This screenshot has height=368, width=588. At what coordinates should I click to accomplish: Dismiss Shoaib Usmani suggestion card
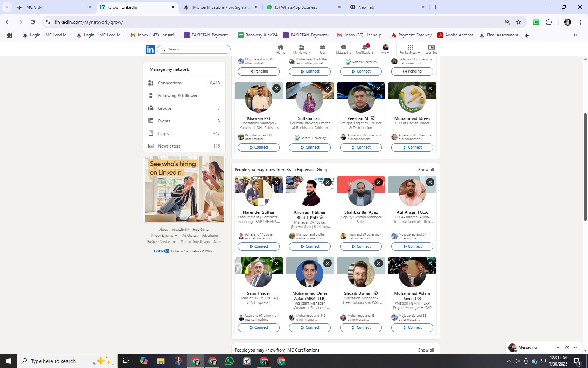(x=379, y=263)
